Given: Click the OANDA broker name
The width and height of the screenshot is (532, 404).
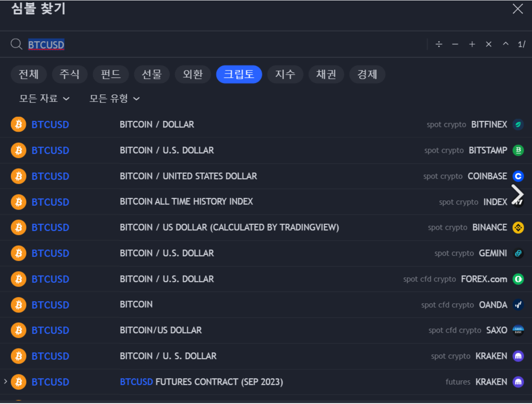Looking at the screenshot, I should (x=493, y=305).
